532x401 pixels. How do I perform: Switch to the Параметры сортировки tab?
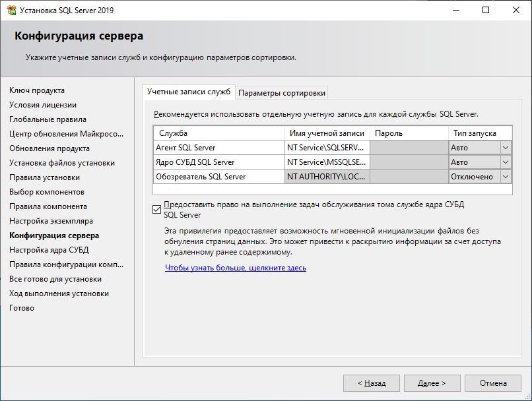point(282,93)
